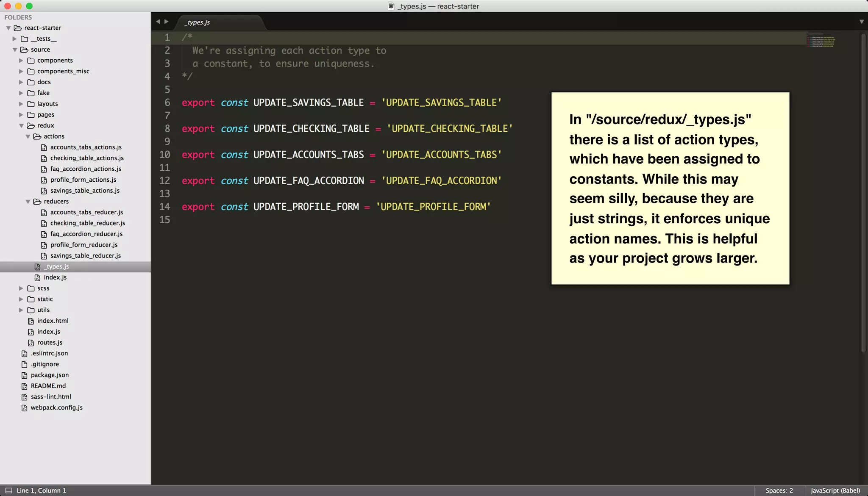Screen dimensions: 868x496
Task: Click the routes.js file icon
Action: coord(31,343)
